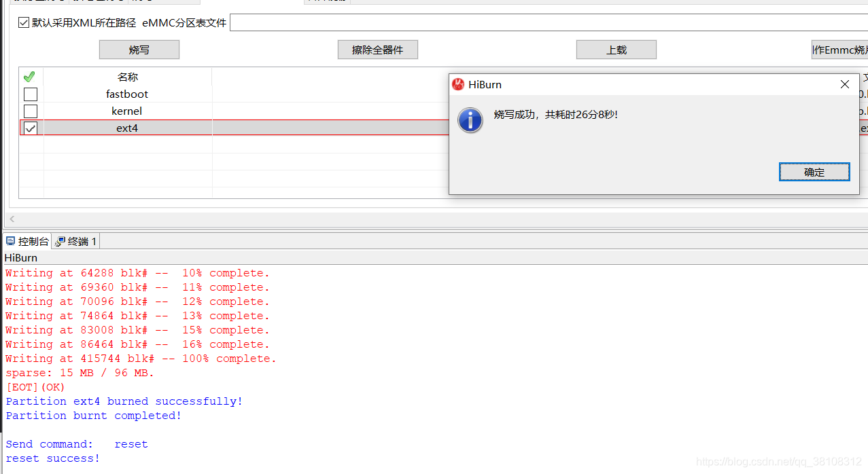Screen dimensions: 868x474
Task: Click the green checkmark in table header
Action: coord(29,77)
